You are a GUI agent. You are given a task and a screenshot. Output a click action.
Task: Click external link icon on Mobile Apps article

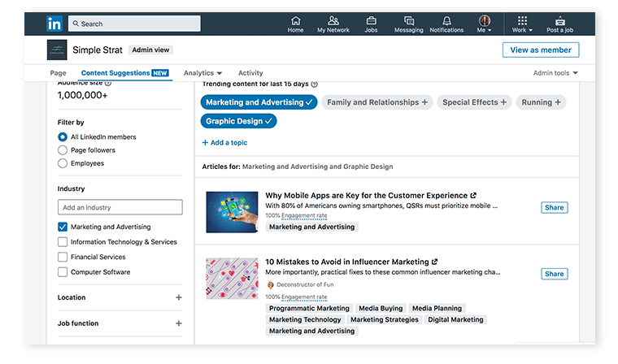473,195
